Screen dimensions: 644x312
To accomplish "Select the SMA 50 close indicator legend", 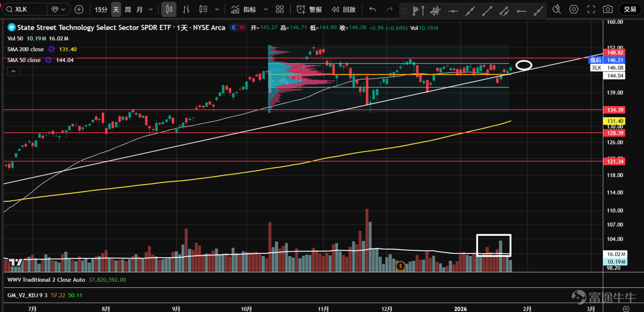I will pos(24,60).
